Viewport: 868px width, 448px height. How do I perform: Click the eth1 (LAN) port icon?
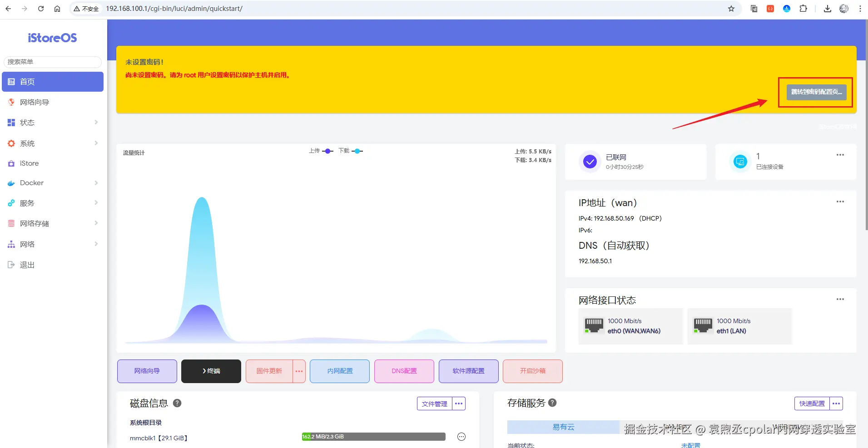703,325
